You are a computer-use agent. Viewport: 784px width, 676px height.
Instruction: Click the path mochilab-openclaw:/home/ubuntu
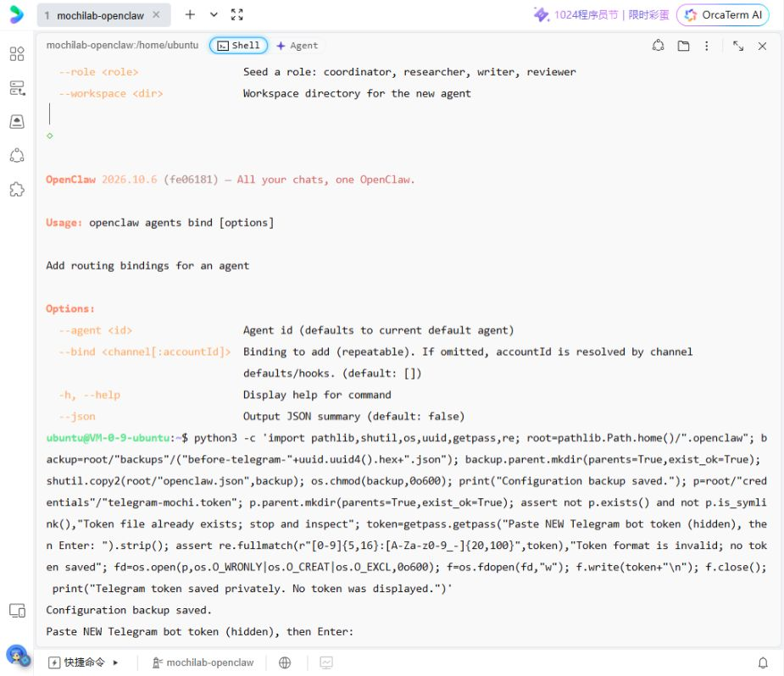point(123,45)
